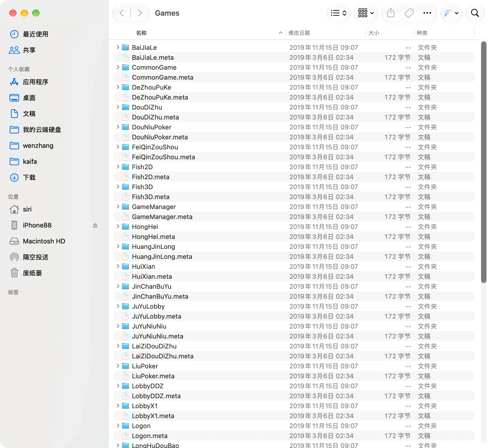Select the Fish3D folder row

(294, 187)
